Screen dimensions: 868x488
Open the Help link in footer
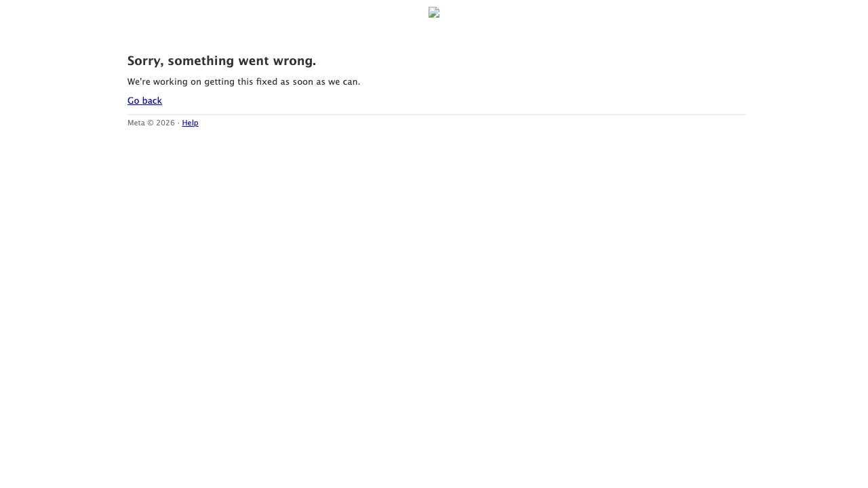tap(190, 123)
